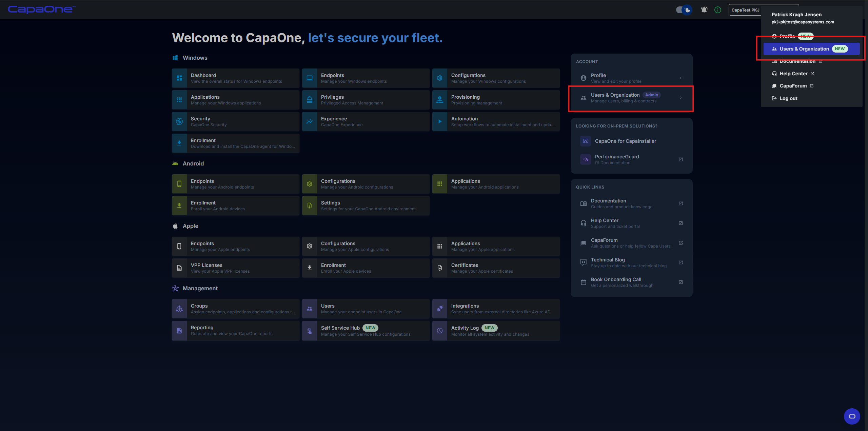Click Reporting icon in Management
The width and height of the screenshot is (868, 431).
tap(179, 331)
